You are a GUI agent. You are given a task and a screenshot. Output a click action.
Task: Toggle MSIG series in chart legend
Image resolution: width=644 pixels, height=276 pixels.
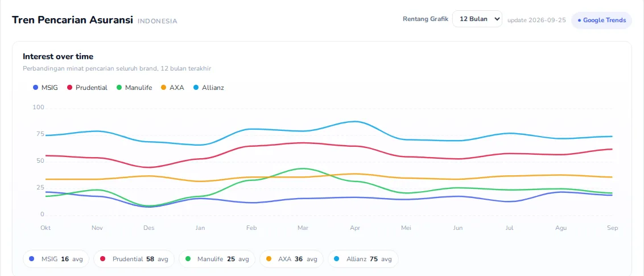click(x=45, y=88)
